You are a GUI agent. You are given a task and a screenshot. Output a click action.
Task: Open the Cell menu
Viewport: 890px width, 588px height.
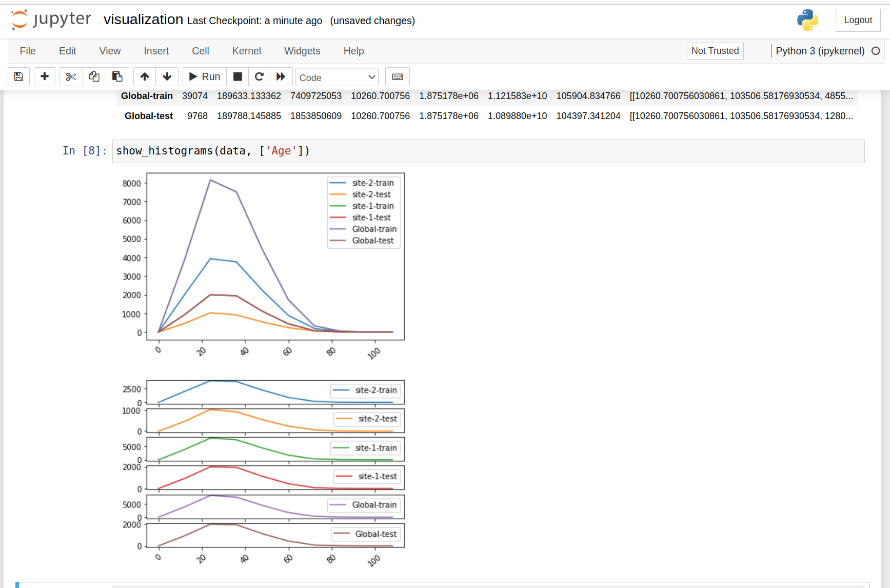pos(201,51)
